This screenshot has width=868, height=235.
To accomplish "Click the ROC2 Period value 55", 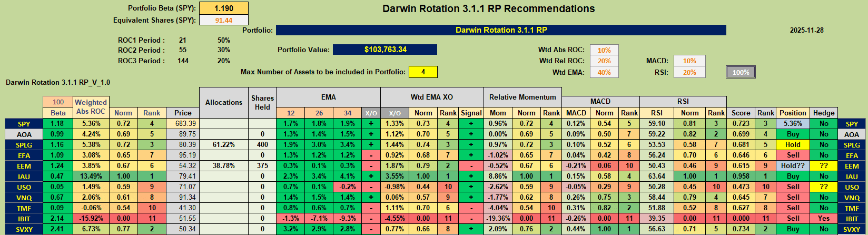I will [x=183, y=50].
